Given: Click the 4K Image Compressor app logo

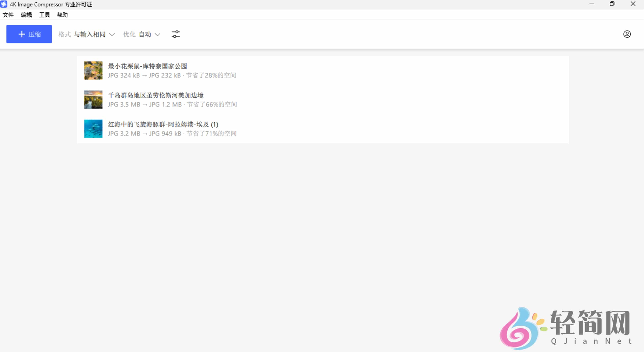Looking at the screenshot, I should tap(3, 4).
